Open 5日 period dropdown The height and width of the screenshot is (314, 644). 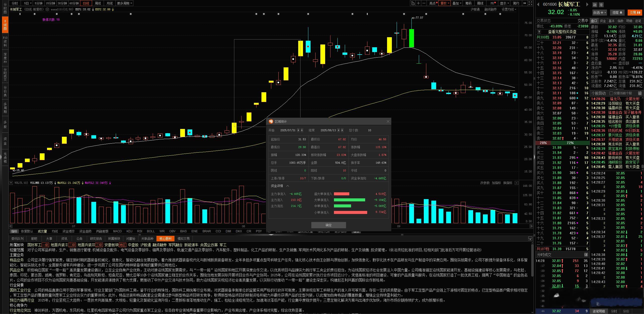tap(27, 3)
